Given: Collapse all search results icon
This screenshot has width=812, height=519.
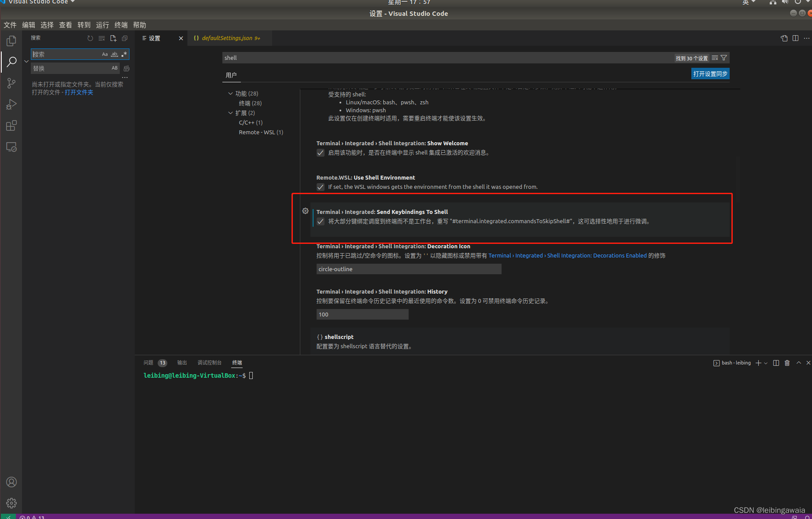Looking at the screenshot, I should tap(125, 38).
